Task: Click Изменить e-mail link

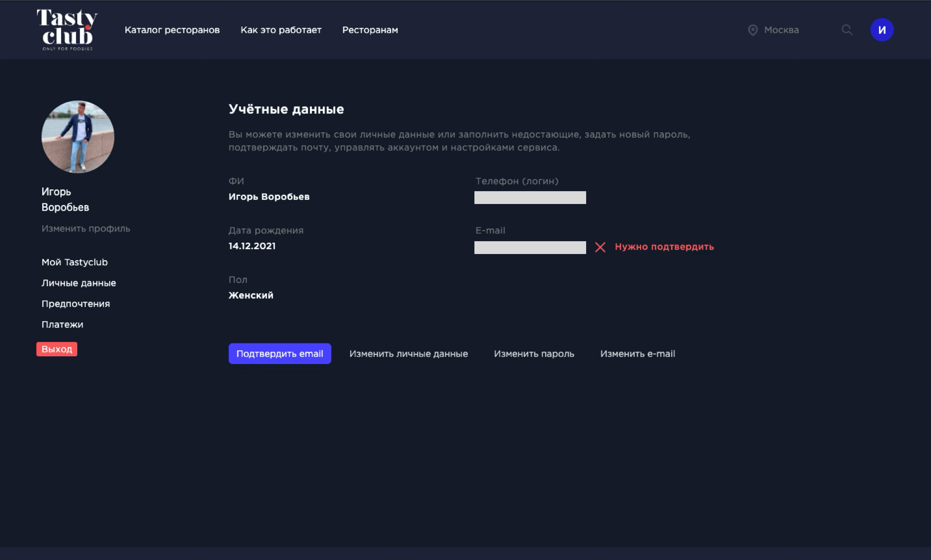Action: coord(637,354)
